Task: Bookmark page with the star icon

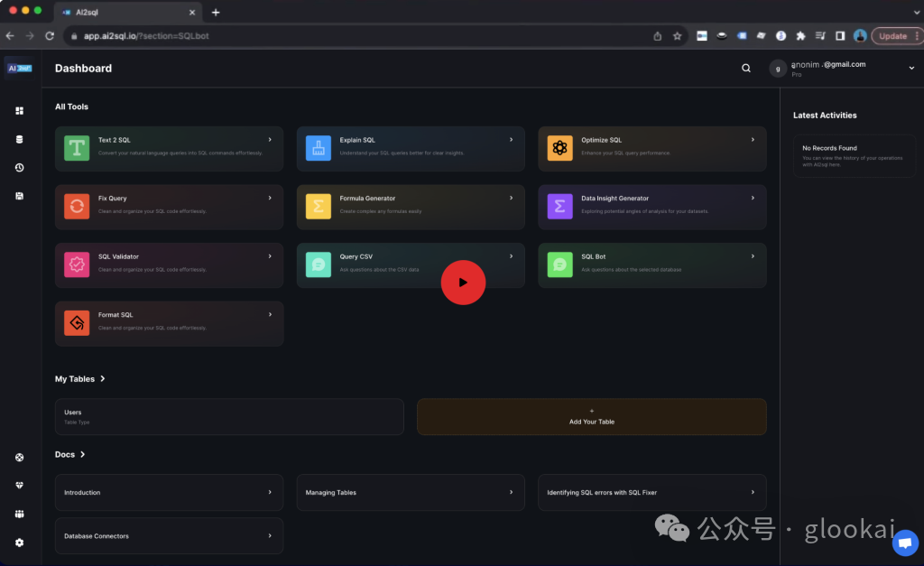Action: pyautogui.click(x=677, y=36)
